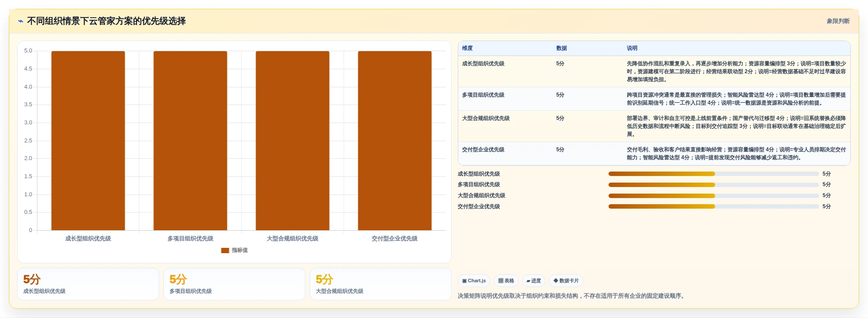Click the 5.0 y-axis label
Viewport: 868px width, 318px height.
coord(28,51)
